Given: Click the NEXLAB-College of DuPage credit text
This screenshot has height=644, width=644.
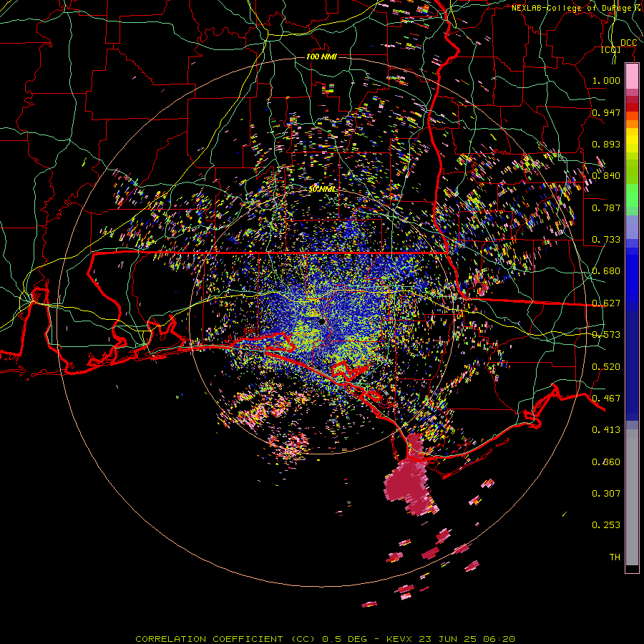Looking at the screenshot, I should pyautogui.click(x=577, y=8).
